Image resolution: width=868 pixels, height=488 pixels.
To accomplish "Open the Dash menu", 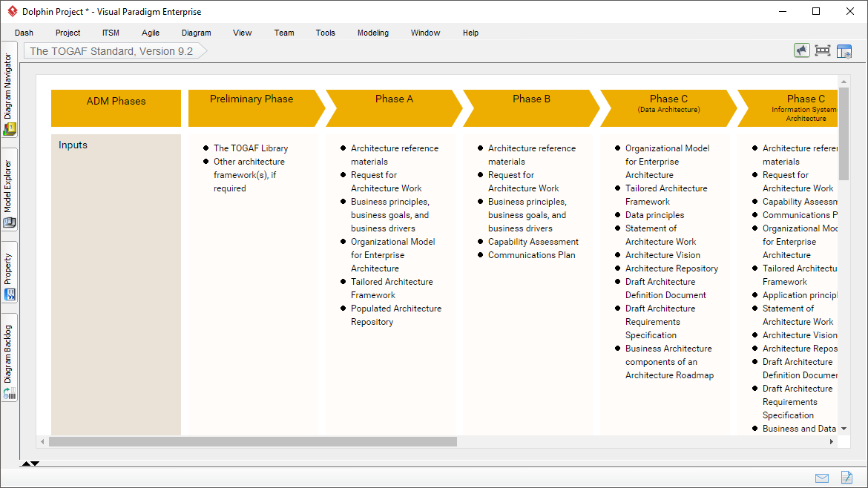I will 24,33.
